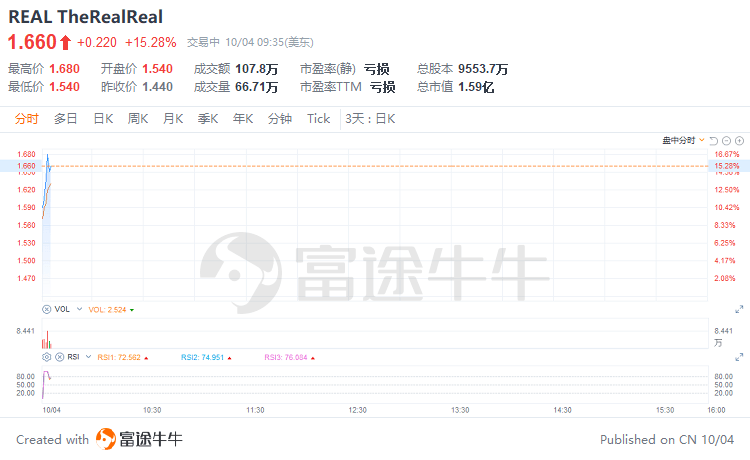Click the 最高价 1.680 value
This screenshot has height=460, width=750.
(65, 69)
